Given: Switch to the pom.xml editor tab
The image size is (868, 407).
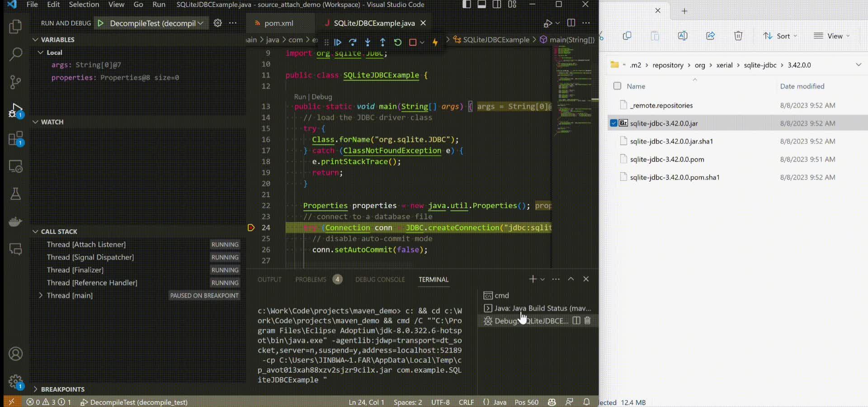Looking at the screenshot, I should pyautogui.click(x=278, y=23).
